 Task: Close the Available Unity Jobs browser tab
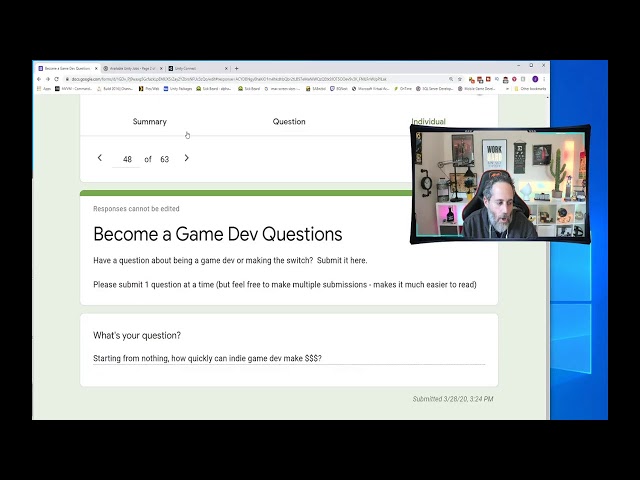tap(161, 69)
